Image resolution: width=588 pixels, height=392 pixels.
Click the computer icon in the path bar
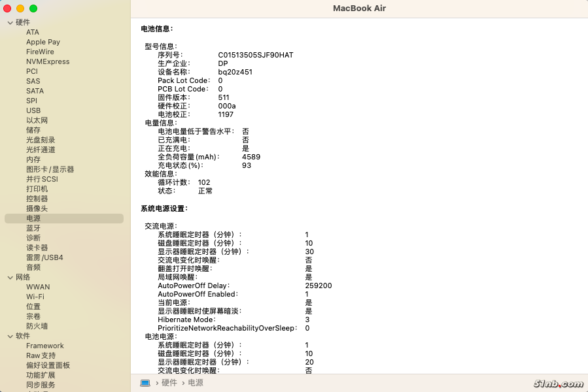[145, 383]
